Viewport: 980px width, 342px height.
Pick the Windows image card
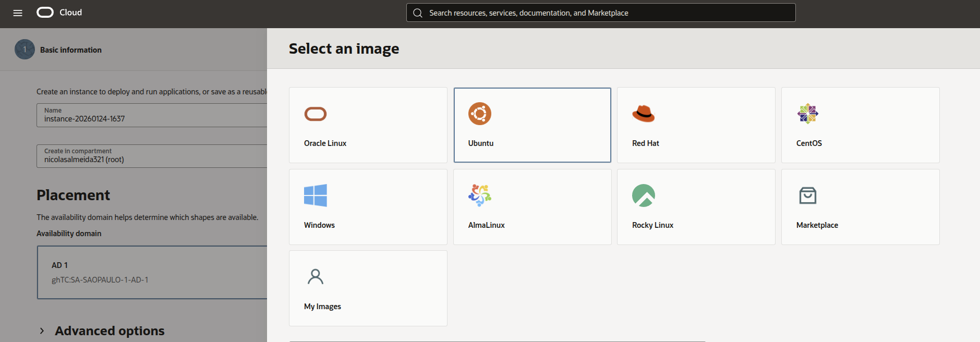(x=368, y=207)
